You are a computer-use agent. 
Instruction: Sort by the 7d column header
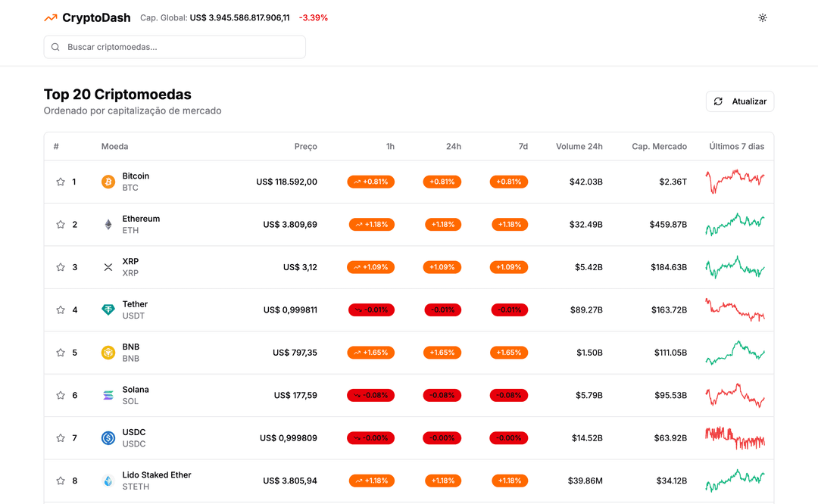click(523, 147)
